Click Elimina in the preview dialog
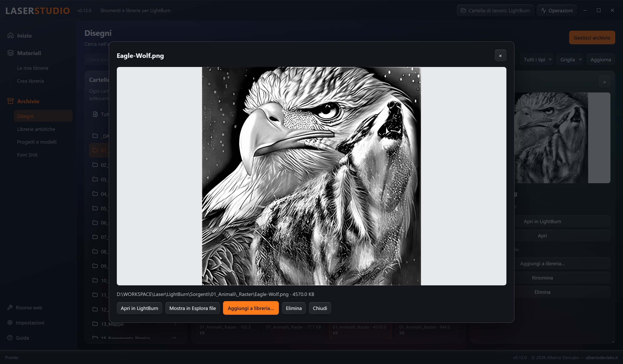This screenshot has height=364, width=623. (x=294, y=308)
